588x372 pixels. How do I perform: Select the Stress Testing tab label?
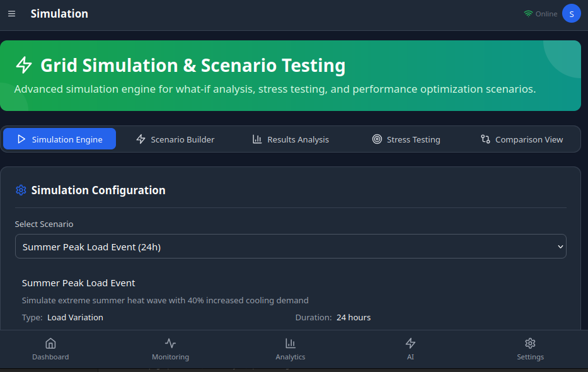(x=413, y=139)
